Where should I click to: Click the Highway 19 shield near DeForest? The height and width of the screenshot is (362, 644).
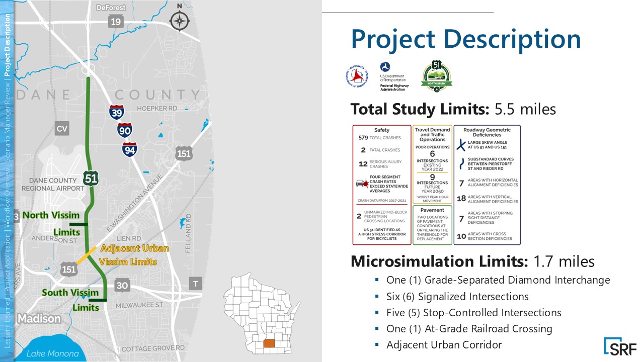(116, 21)
